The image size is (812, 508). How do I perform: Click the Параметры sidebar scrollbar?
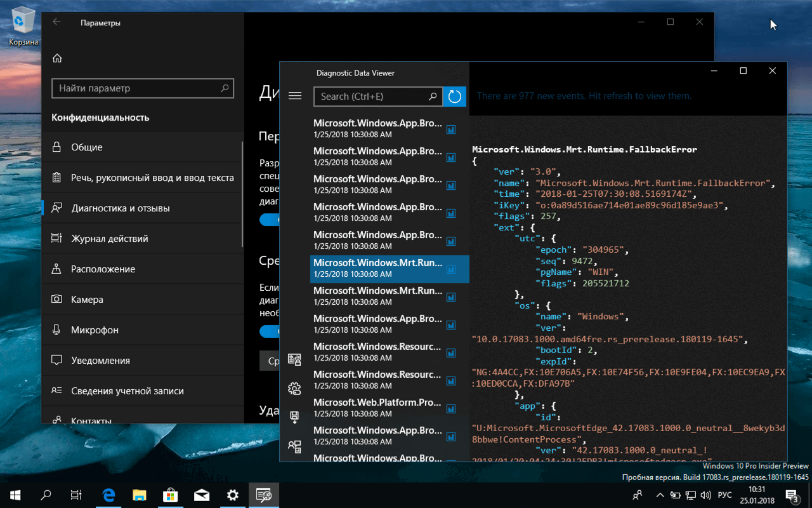coord(243,194)
